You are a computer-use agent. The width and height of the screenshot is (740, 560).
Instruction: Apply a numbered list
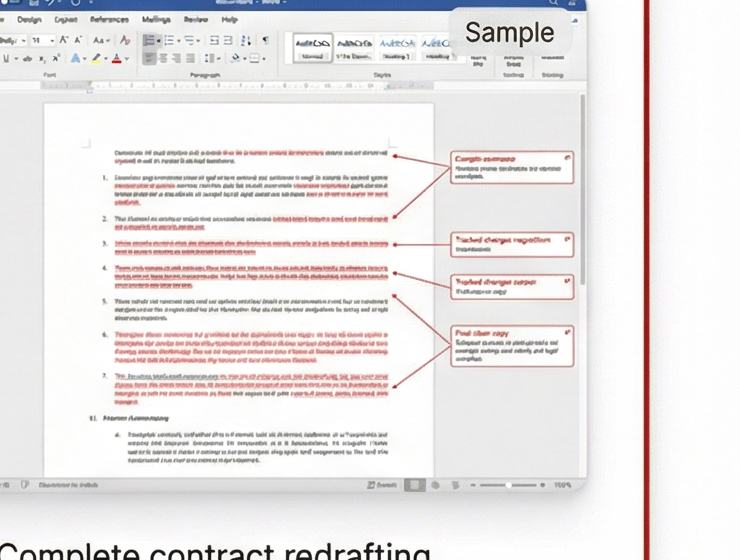(x=168, y=41)
